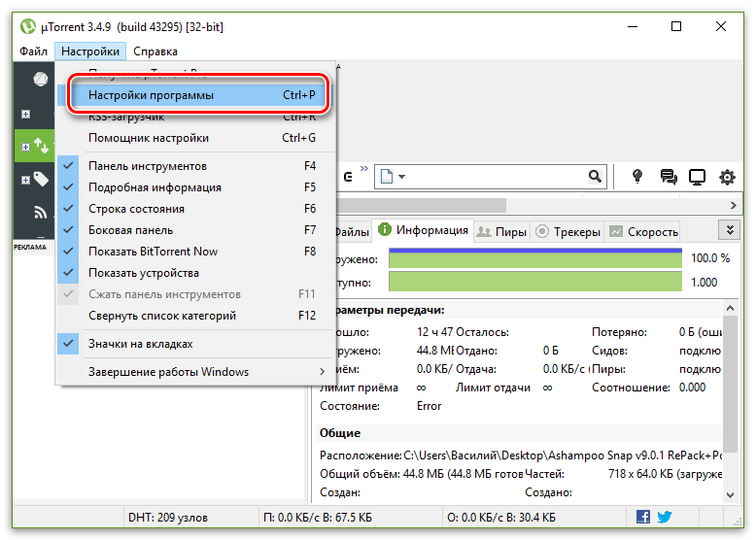Open the Файл menu

[x=33, y=51]
